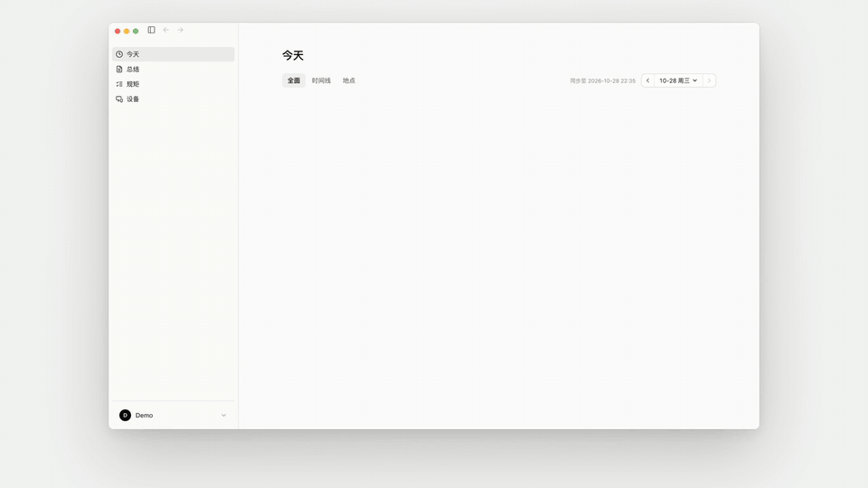Open the 总结 summary page in sidebar
Image resolution: width=868 pixels, height=488 pixels.
174,70
